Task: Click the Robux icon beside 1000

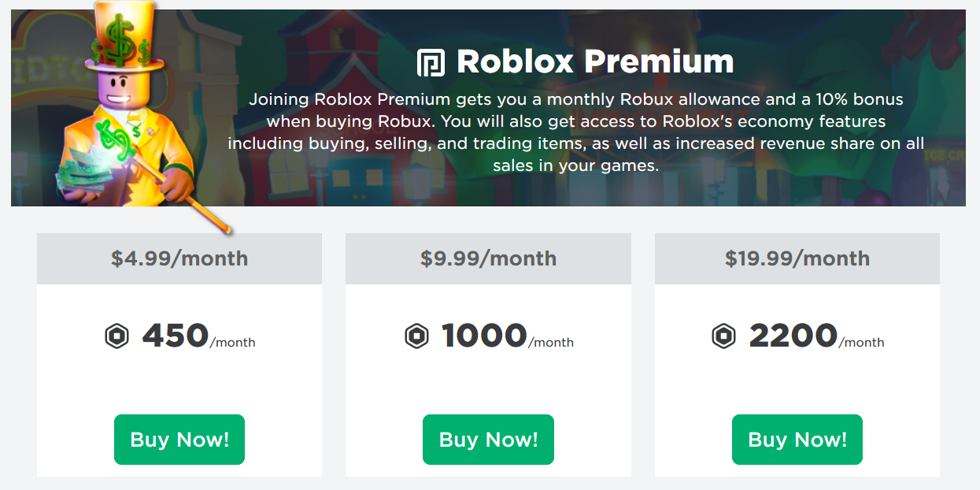Action: pyautogui.click(x=416, y=337)
